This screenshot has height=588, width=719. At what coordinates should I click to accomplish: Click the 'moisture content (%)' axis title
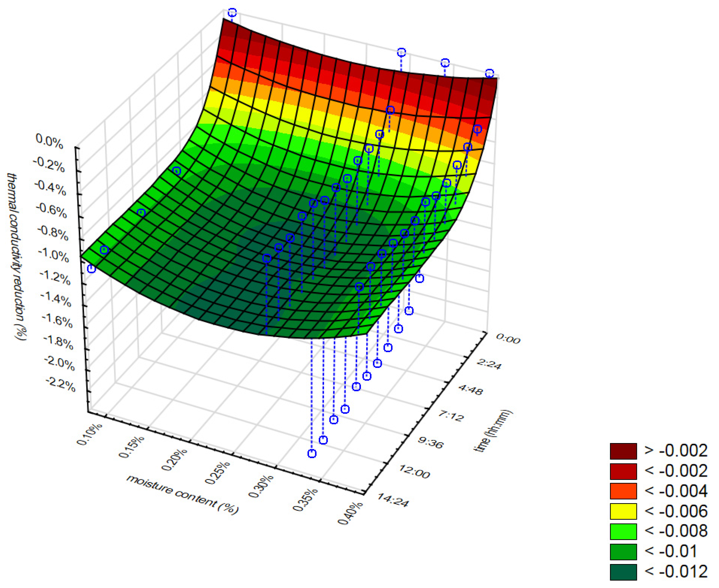tap(182, 495)
